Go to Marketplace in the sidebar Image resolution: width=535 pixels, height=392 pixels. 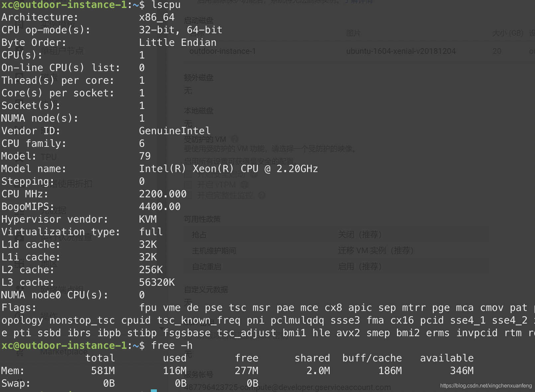pos(64,352)
